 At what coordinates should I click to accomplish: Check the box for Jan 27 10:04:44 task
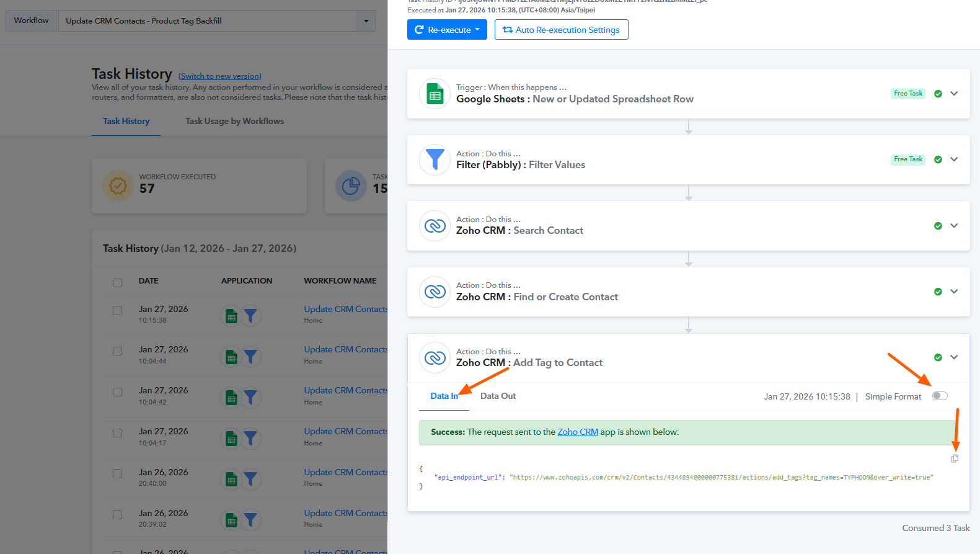point(117,351)
